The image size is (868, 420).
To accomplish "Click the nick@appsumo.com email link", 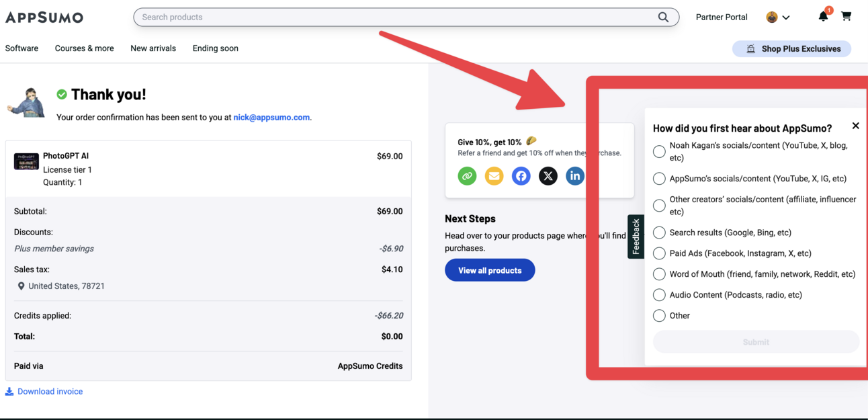I will point(271,118).
